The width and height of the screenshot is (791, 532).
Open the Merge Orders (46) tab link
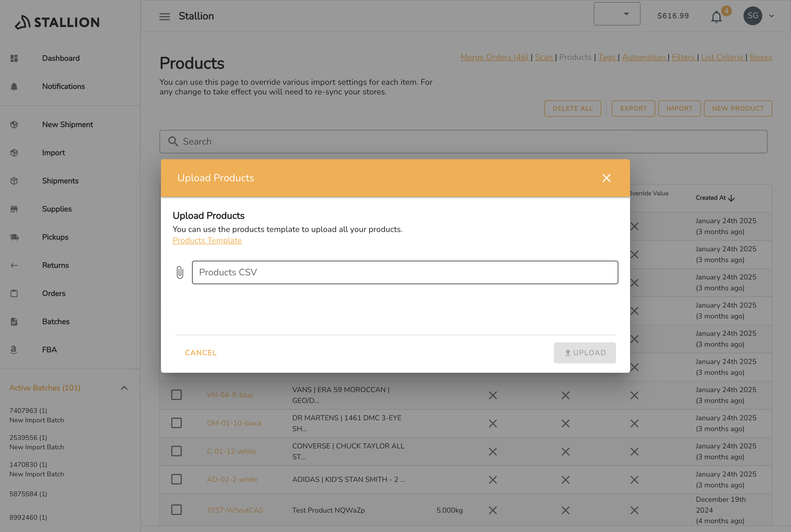tap(495, 57)
